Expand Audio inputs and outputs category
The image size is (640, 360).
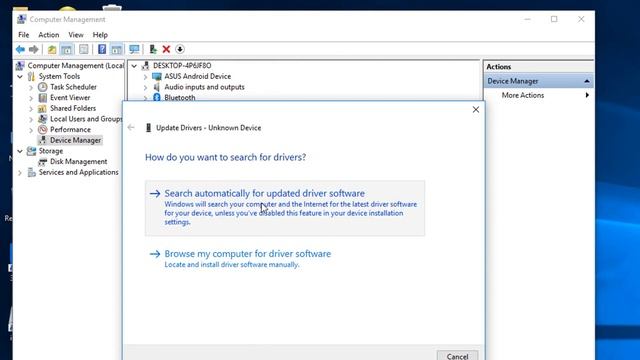[145, 87]
